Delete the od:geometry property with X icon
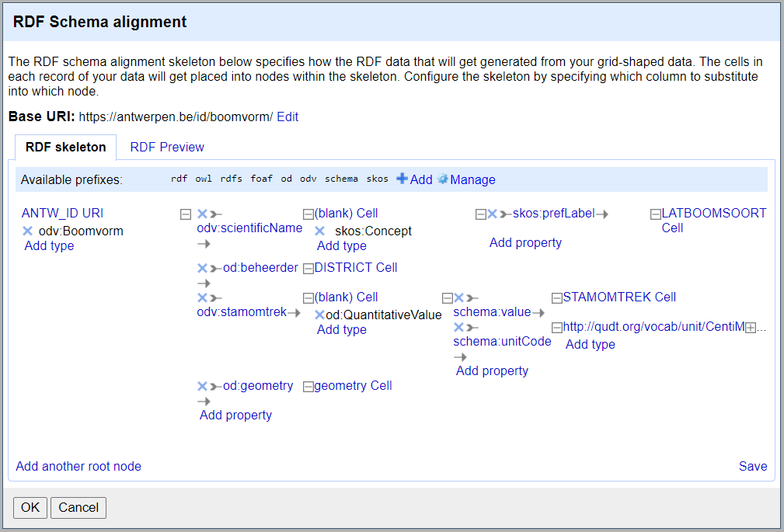 coord(203,386)
